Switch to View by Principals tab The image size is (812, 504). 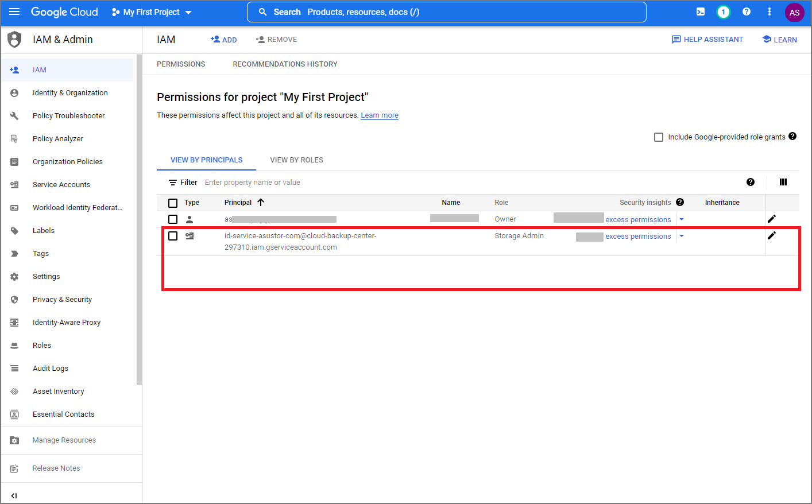[x=206, y=160]
